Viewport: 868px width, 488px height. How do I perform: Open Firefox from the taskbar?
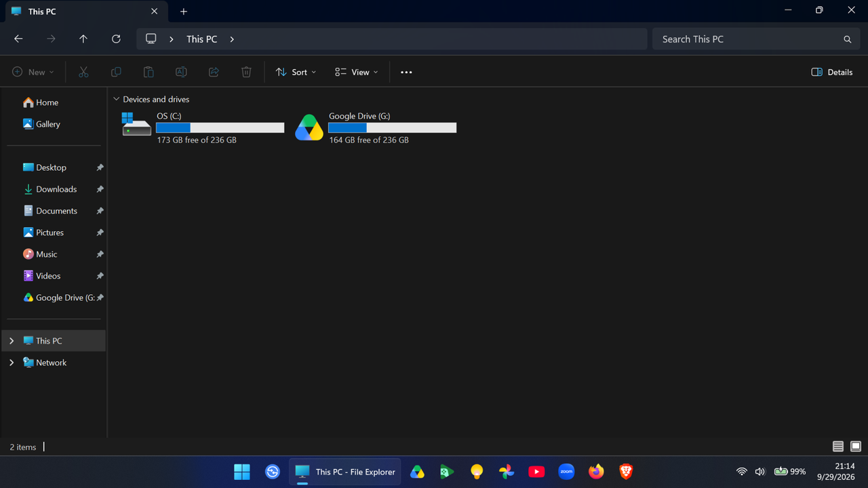pyautogui.click(x=596, y=472)
